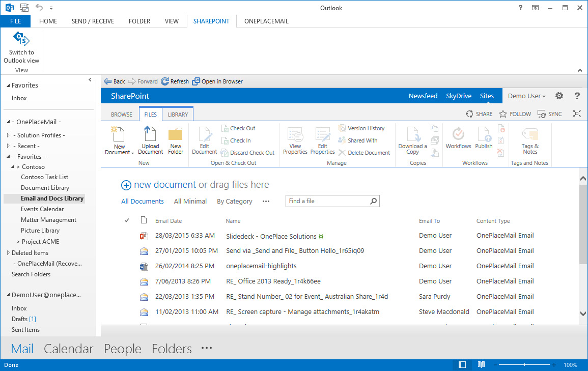
Task: Click the Check In icon
Action: tap(225, 140)
